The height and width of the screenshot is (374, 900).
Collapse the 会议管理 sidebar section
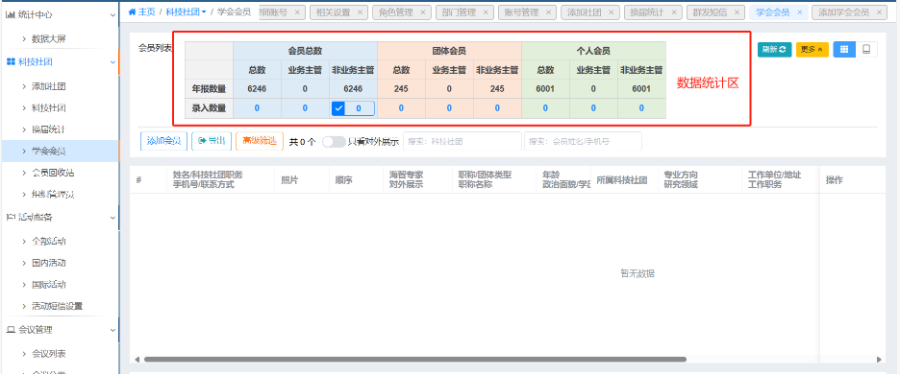(112, 330)
